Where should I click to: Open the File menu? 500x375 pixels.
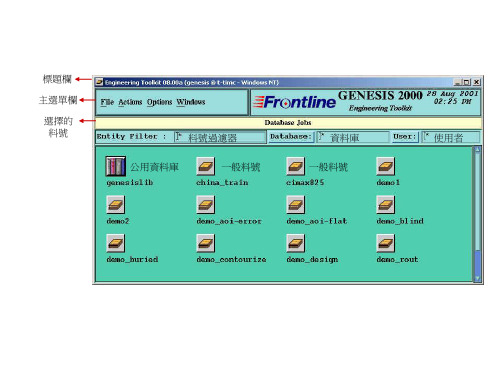pyautogui.click(x=107, y=102)
